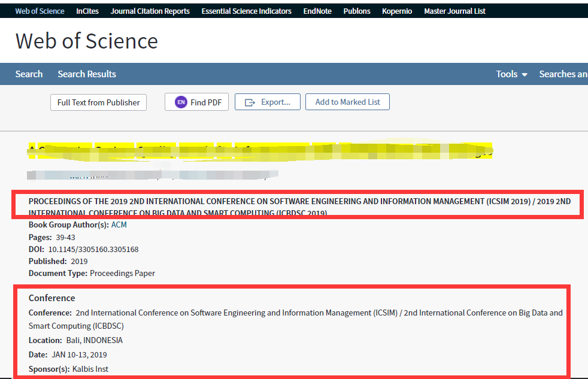
Task: Go to InCites in the top bar
Action: point(87,11)
